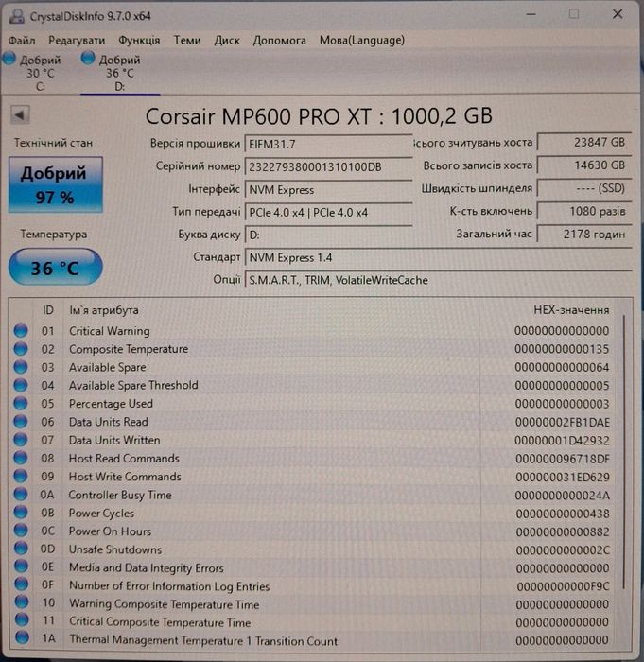Click the good status circle above D: drive
This screenshot has width=644, height=662.
coord(88,59)
